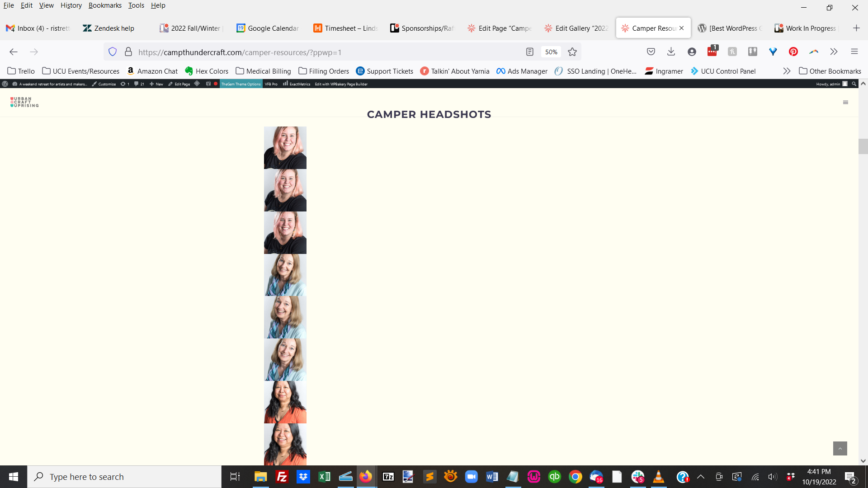Viewport: 868px width, 488px height.
Task: Click the Edit Page link in the admin bar
Action: [x=180, y=84]
